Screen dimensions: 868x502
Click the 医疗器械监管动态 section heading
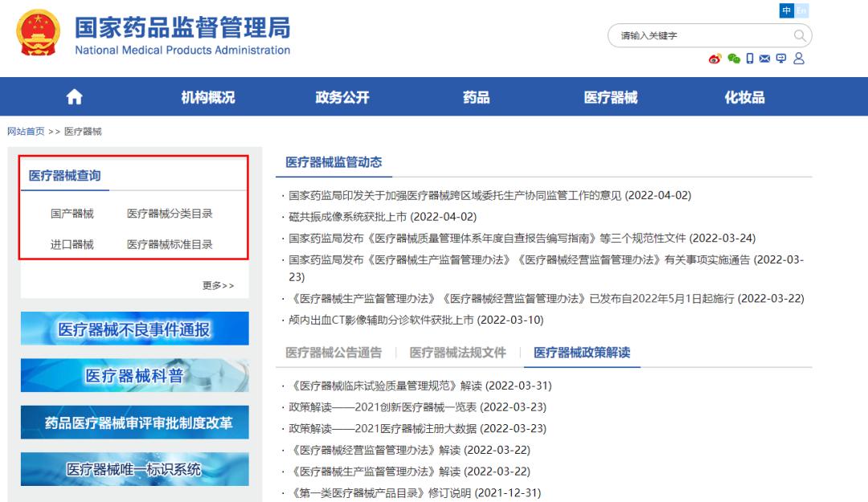pyautogui.click(x=334, y=162)
